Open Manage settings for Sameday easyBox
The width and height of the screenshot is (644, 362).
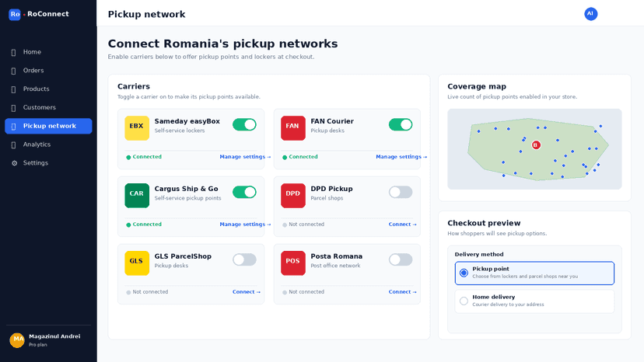coord(245,157)
